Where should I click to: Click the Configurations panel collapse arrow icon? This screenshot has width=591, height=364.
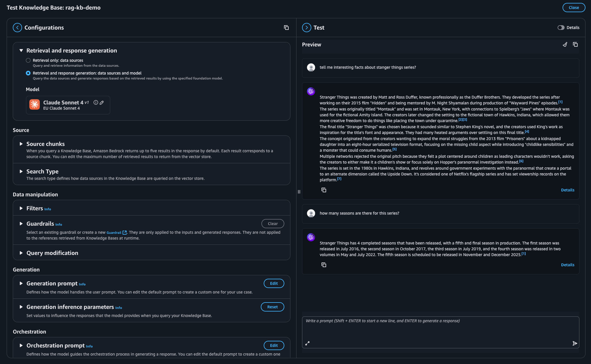[x=17, y=28]
